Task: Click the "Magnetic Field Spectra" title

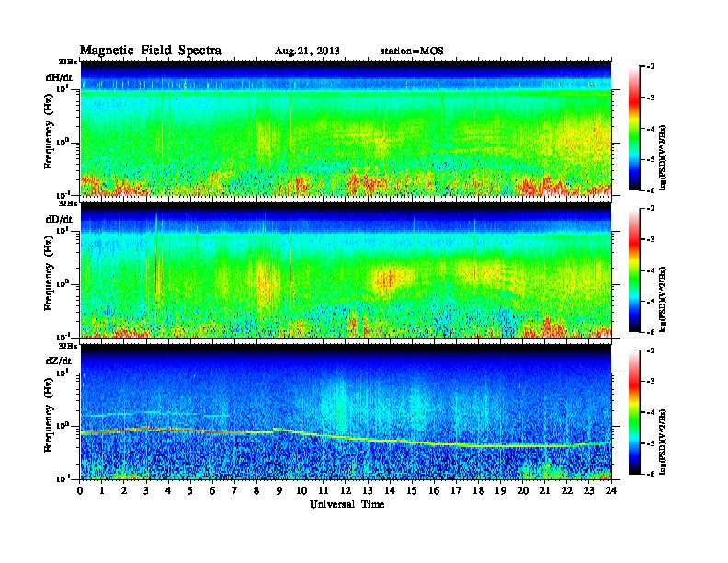Action: tap(151, 51)
